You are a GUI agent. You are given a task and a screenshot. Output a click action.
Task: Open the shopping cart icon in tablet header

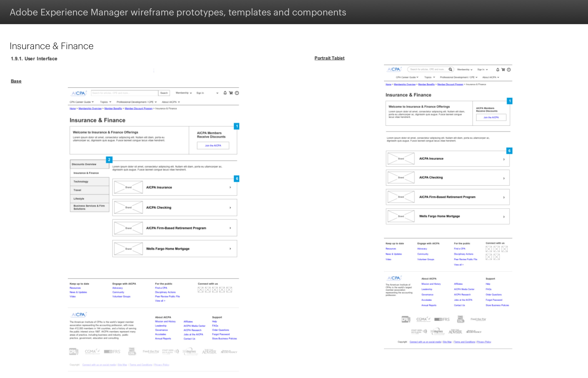(503, 70)
